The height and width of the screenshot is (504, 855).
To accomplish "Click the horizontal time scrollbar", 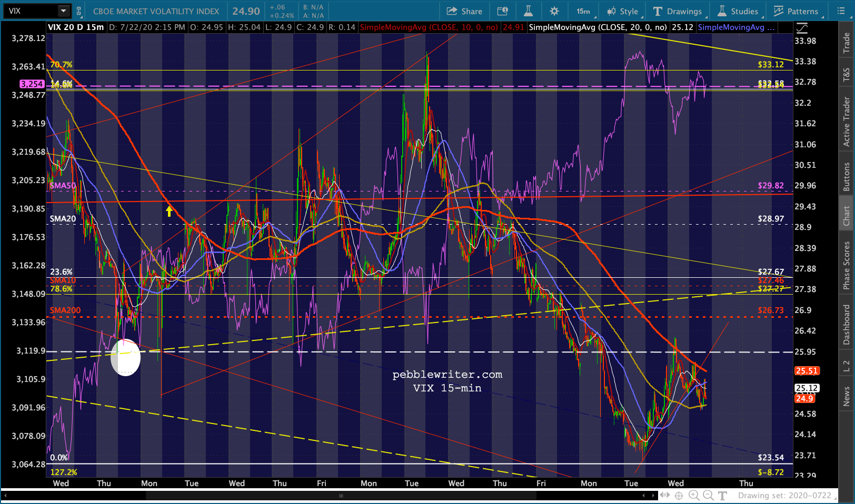I will click(x=341, y=495).
